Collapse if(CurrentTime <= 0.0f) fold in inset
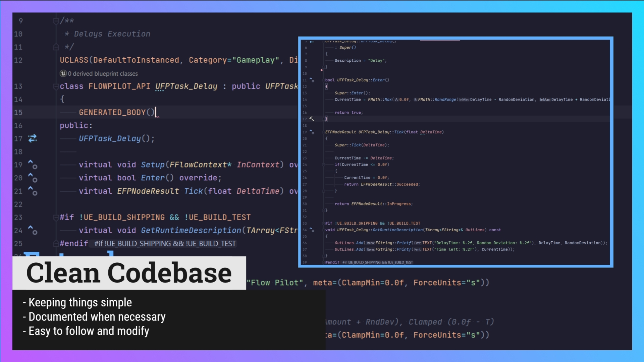The width and height of the screenshot is (644, 362). 323,165
